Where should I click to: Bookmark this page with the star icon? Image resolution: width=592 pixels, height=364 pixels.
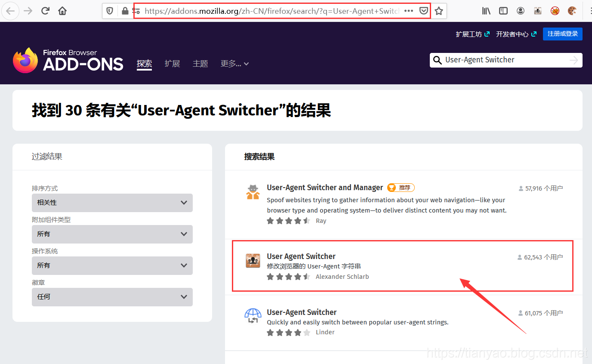(x=439, y=11)
